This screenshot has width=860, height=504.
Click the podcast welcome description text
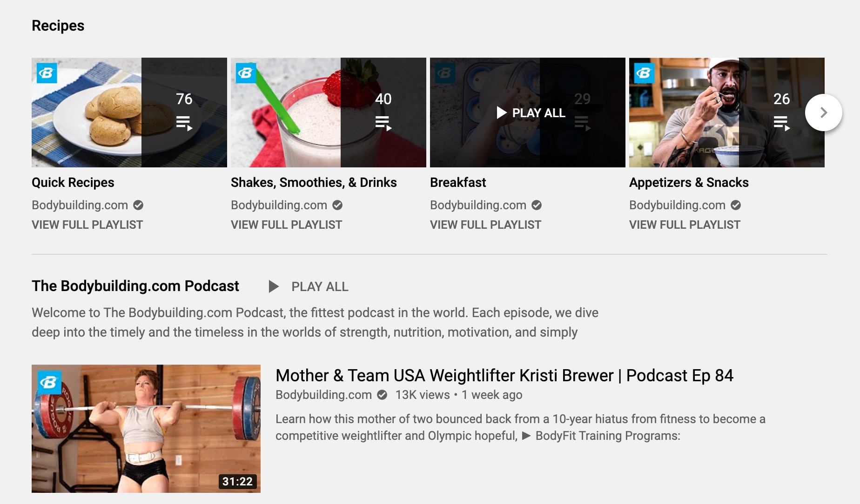pyautogui.click(x=315, y=322)
